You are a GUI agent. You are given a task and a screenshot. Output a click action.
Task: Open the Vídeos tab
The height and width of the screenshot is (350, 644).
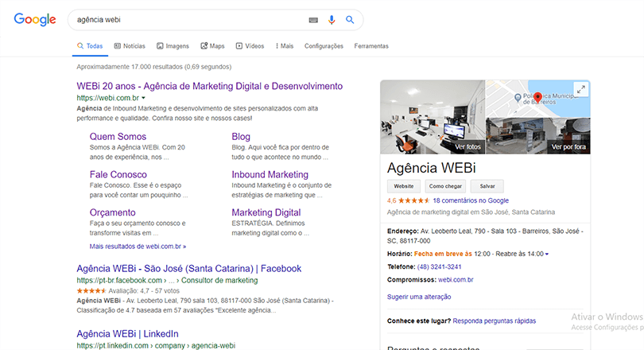(250, 46)
